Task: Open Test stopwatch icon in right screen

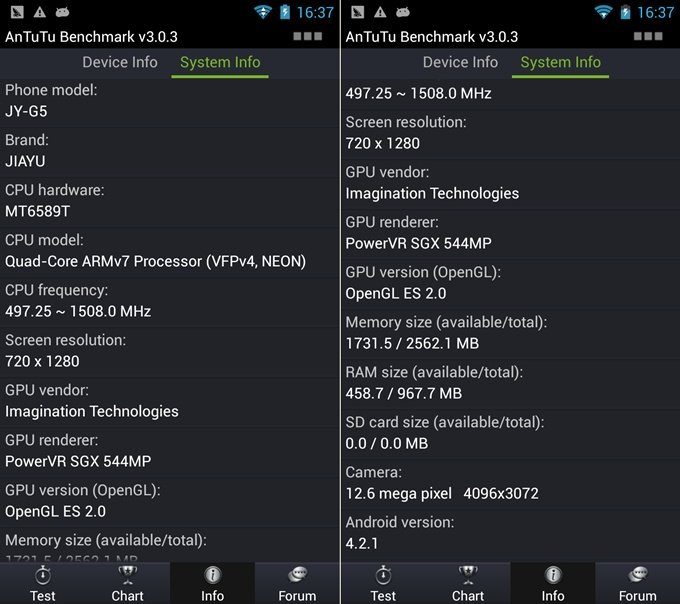Action: (383, 575)
